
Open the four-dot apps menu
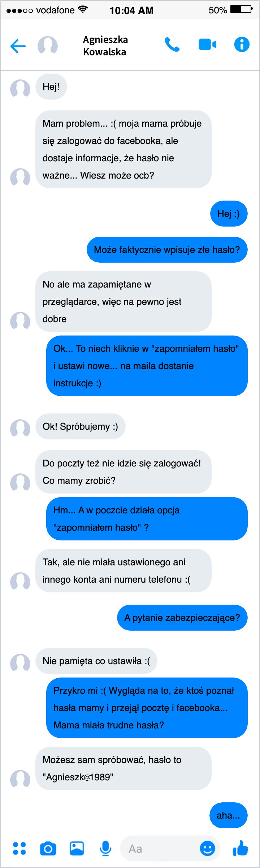19,848
